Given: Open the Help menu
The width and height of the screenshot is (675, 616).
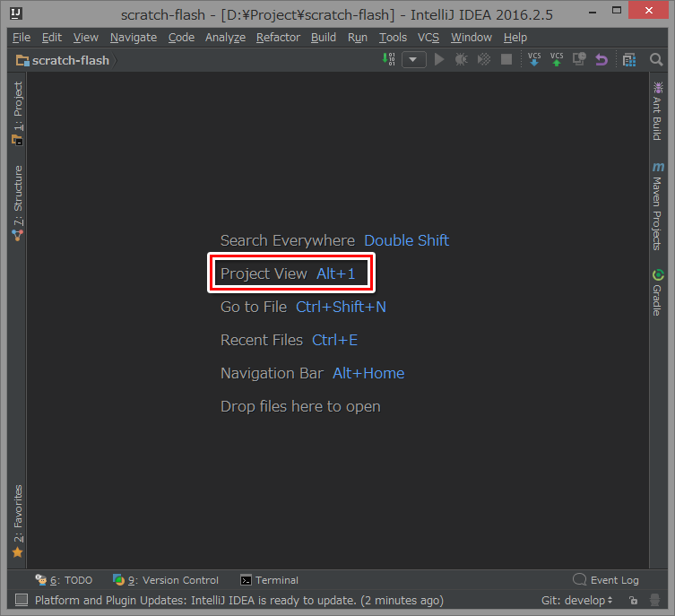Looking at the screenshot, I should (515, 38).
